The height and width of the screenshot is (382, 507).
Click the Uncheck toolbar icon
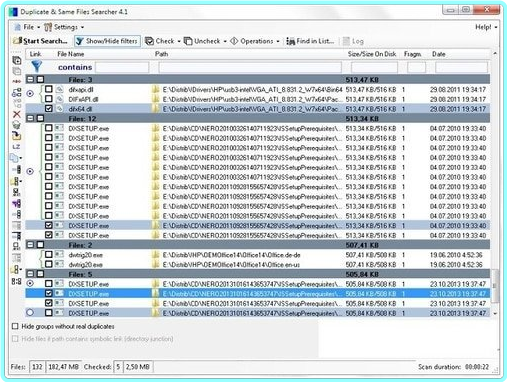[x=188, y=41]
